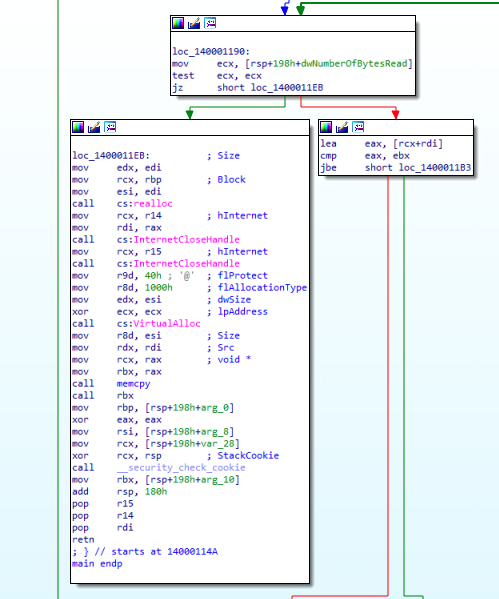This screenshot has height=599, width=499.
Task: Select arg_0 in mov rbp line
Action: coord(215,408)
